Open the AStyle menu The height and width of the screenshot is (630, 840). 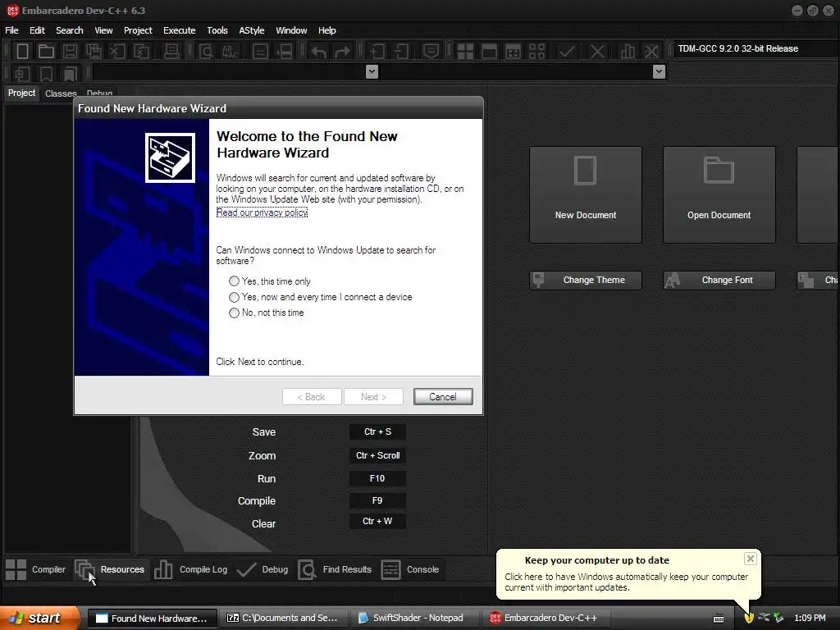tap(252, 30)
